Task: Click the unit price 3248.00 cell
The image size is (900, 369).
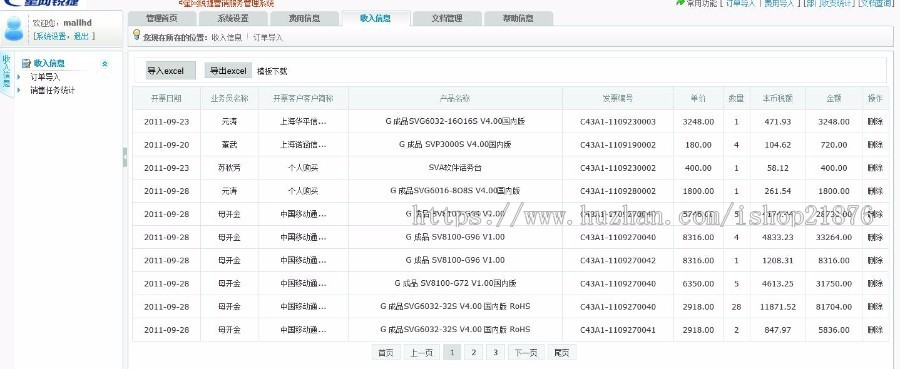Action: tap(698, 122)
